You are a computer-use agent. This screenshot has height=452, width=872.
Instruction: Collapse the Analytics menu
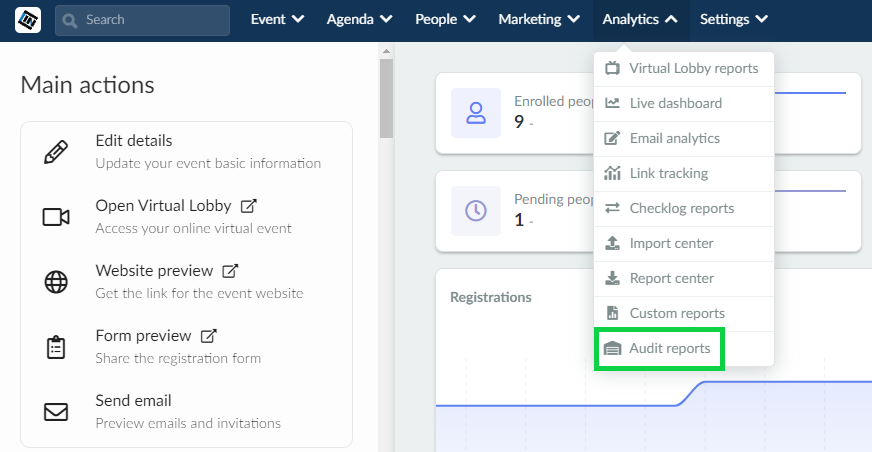coord(641,19)
